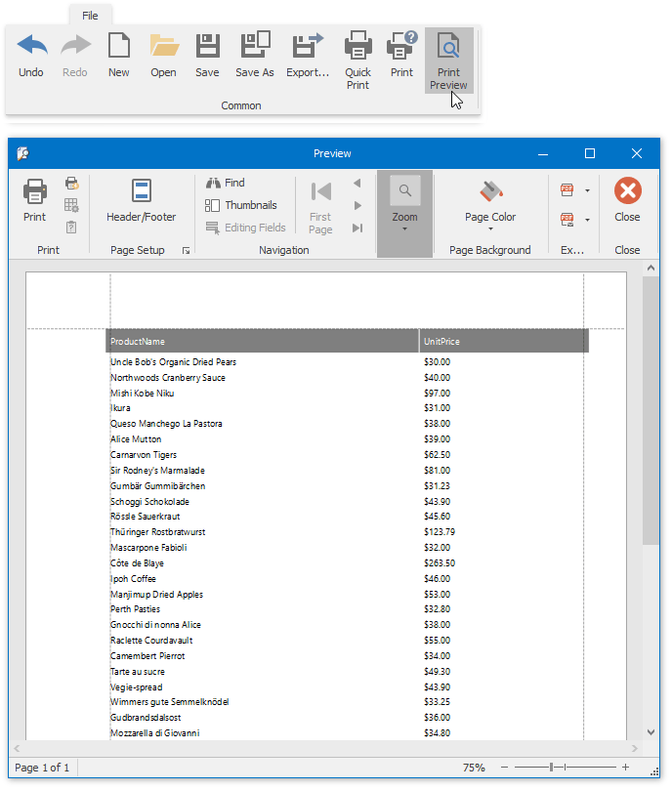Open the Header/Footer settings

coord(141,201)
